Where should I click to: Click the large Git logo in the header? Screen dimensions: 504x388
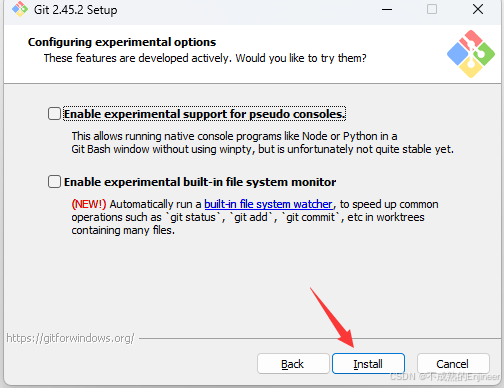click(x=471, y=54)
